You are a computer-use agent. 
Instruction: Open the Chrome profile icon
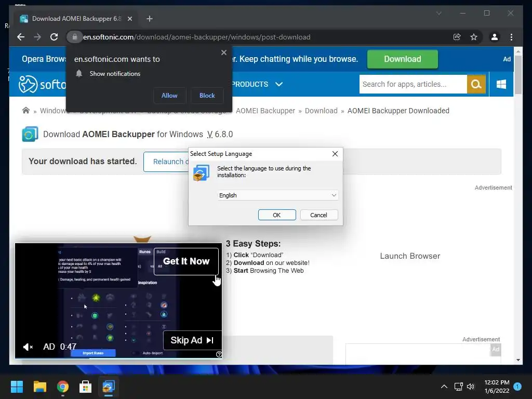(x=495, y=37)
